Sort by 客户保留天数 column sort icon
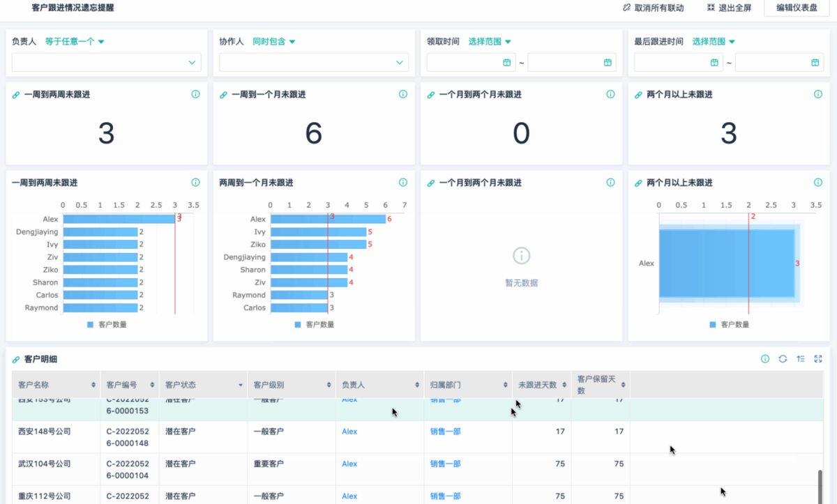The image size is (837, 504). pyautogui.click(x=623, y=385)
